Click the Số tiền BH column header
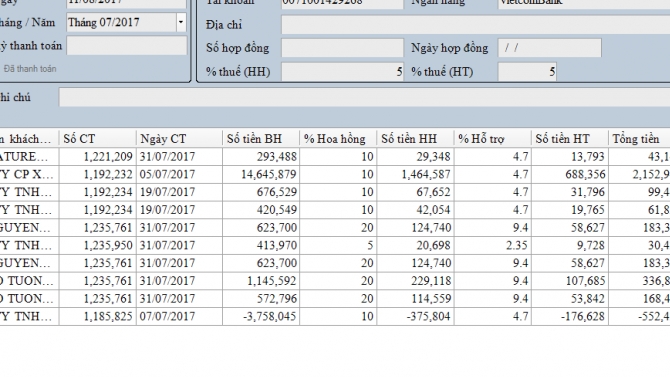Screen dimensions: 670x377 (261, 139)
